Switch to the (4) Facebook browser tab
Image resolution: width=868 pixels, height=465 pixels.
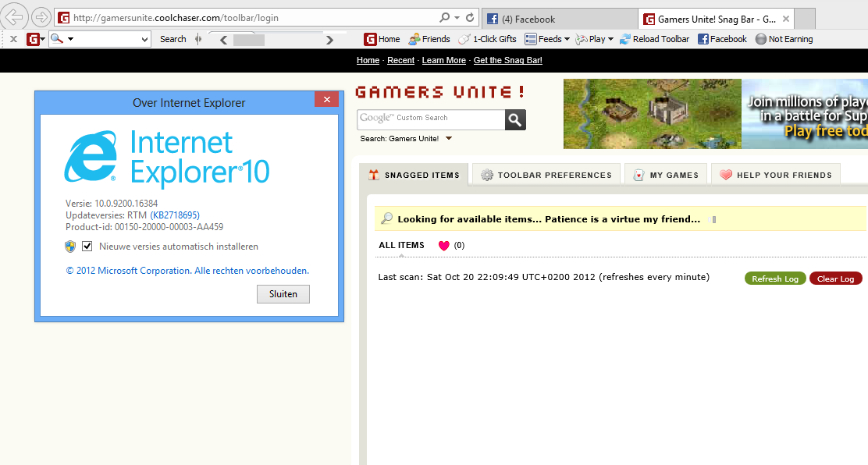560,20
